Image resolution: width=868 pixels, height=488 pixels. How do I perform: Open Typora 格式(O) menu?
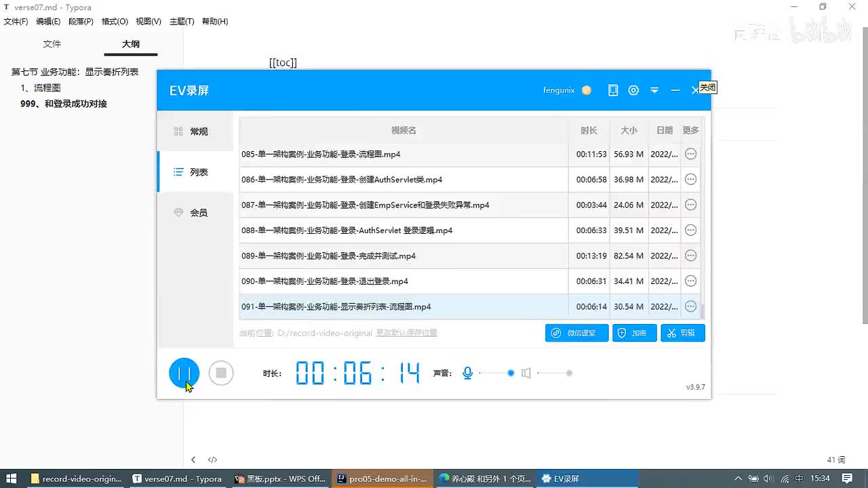(115, 22)
